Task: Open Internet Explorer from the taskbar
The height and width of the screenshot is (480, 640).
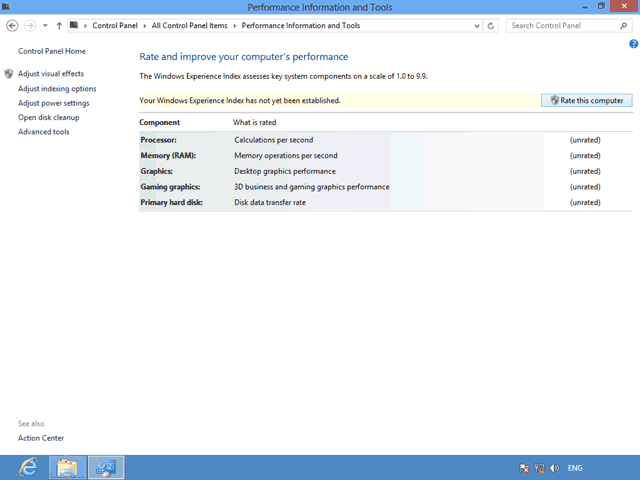Action: click(x=29, y=468)
